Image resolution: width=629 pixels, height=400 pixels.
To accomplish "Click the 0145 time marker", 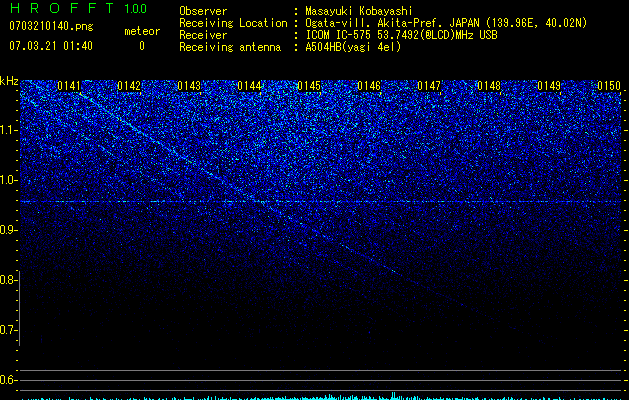I will tap(309, 86).
